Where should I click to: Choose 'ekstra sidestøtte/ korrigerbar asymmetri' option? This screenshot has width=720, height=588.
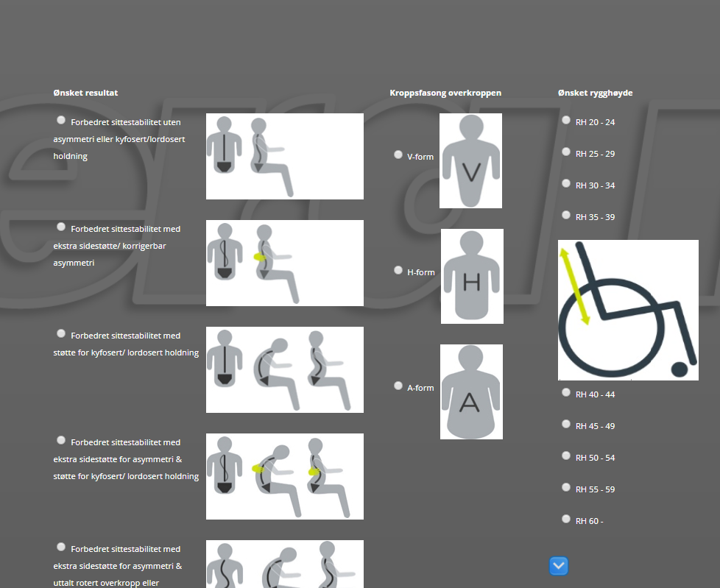tap(60, 227)
